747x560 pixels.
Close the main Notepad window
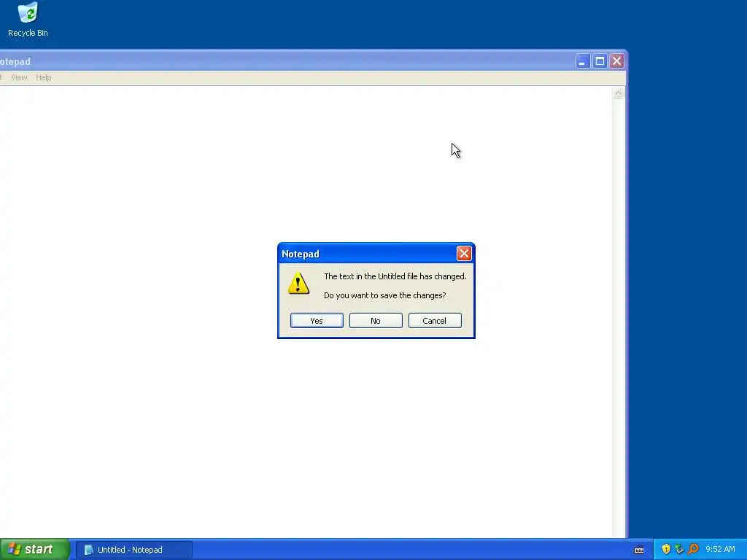617,61
